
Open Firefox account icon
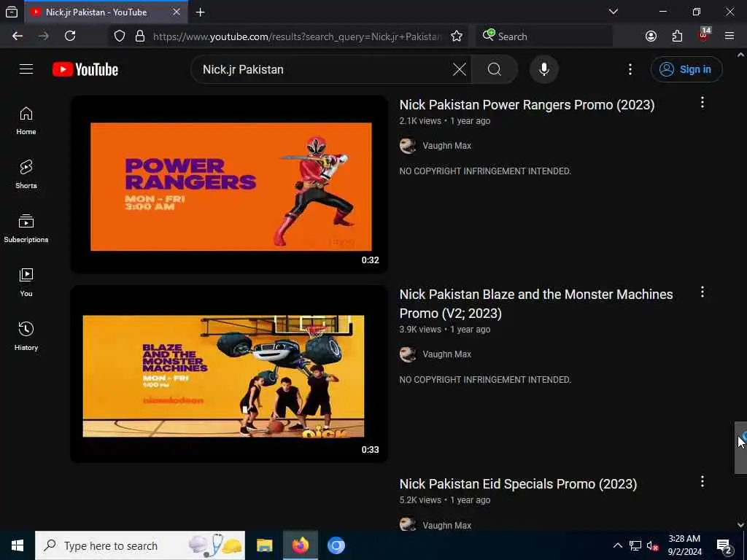651,36
